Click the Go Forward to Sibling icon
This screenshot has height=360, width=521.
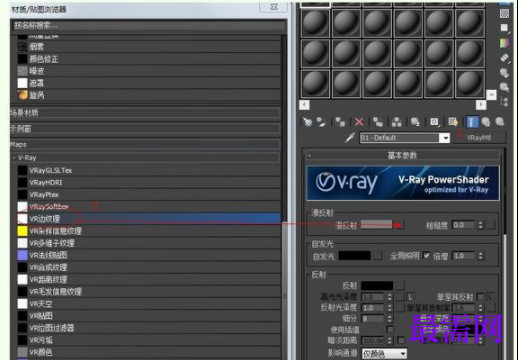(500, 122)
